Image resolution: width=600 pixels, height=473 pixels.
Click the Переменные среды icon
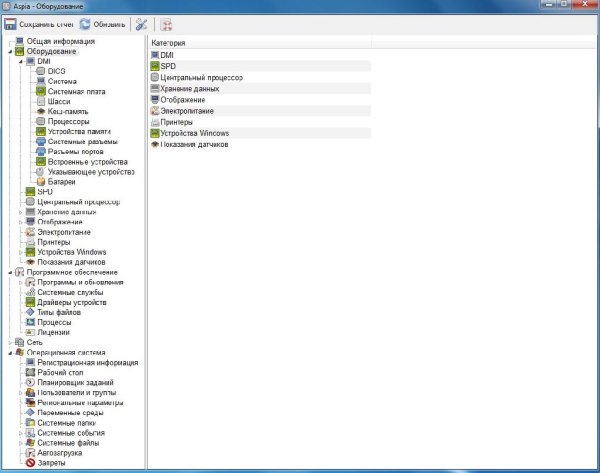30,413
